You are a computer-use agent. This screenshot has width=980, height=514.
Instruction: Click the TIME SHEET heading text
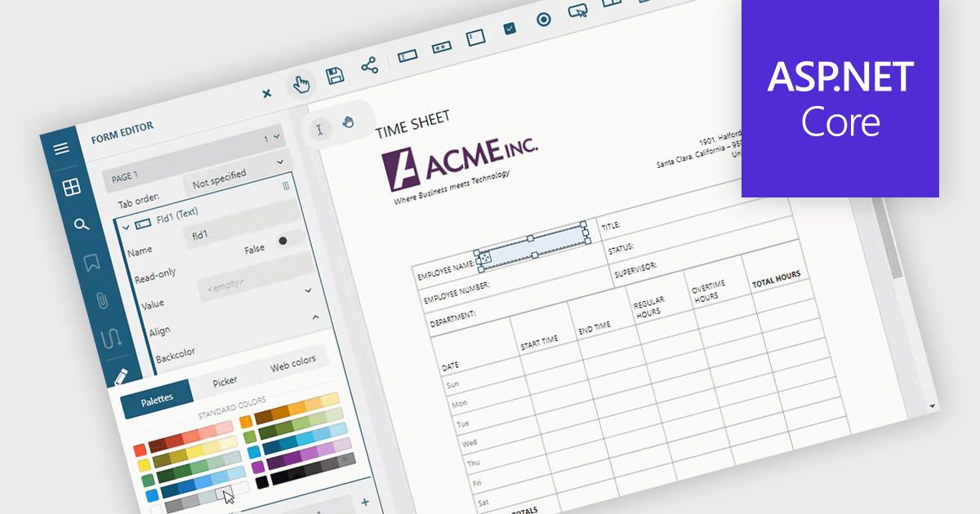coord(412,124)
